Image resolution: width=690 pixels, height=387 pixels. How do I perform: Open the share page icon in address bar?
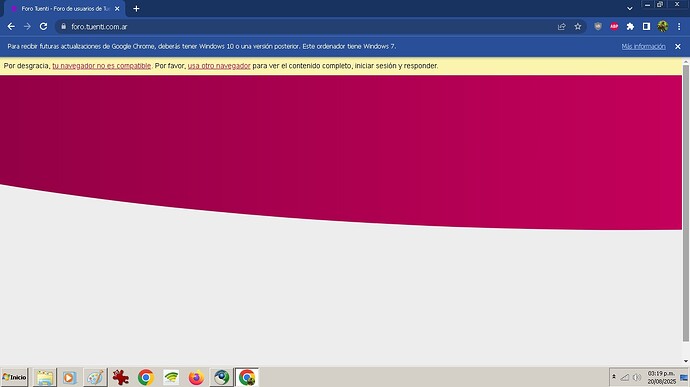coord(562,26)
